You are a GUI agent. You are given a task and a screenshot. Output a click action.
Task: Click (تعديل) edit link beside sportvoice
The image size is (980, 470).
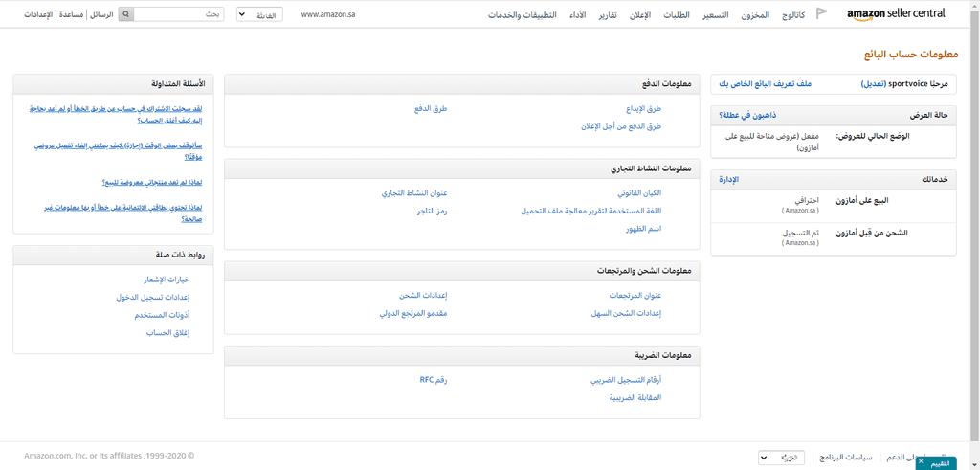(873, 83)
